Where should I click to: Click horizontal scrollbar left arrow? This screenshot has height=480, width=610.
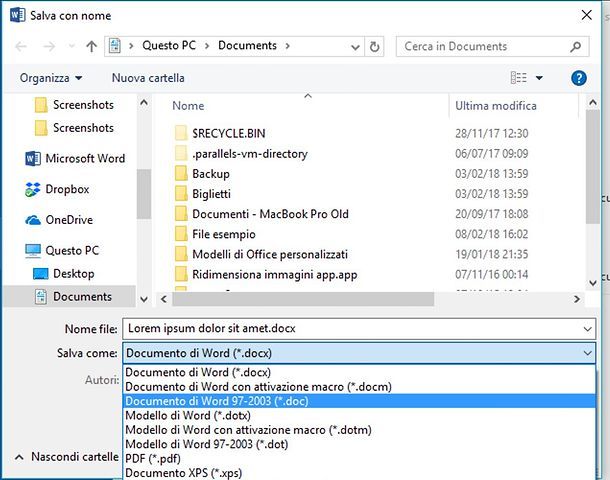164,299
